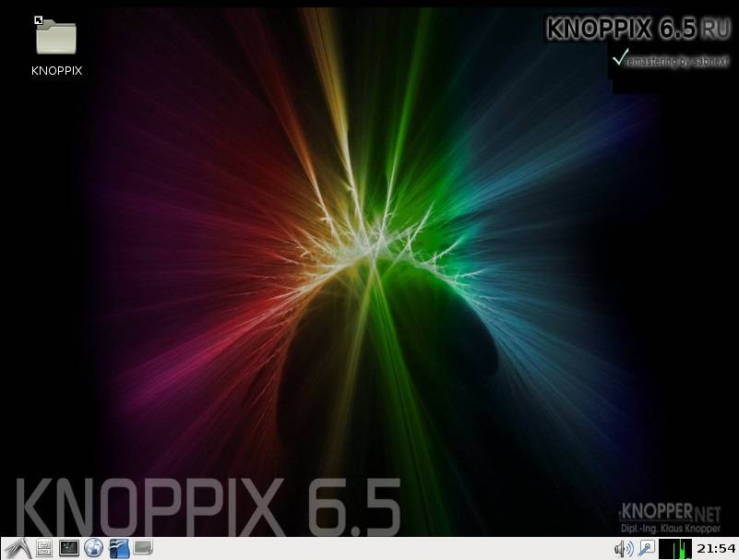Click the show desktop panel icon
Screen dimensions: 739x560
click(x=143, y=548)
